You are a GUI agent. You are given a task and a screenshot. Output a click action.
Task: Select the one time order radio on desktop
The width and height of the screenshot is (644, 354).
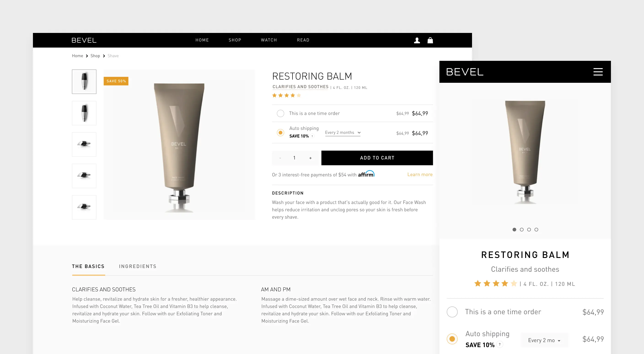281,113
